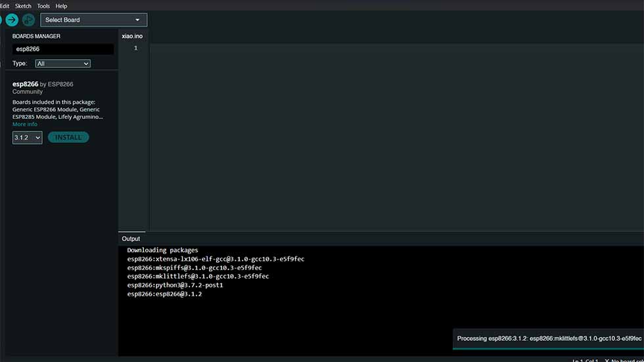Open the Tools menu
Image resolution: width=644 pixels, height=362 pixels.
click(43, 6)
